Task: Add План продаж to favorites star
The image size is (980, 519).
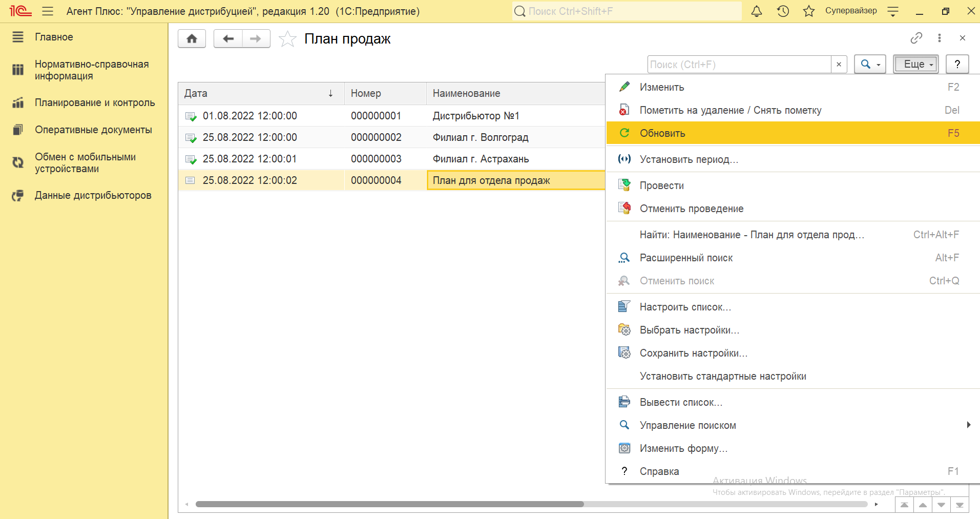Action: click(287, 39)
